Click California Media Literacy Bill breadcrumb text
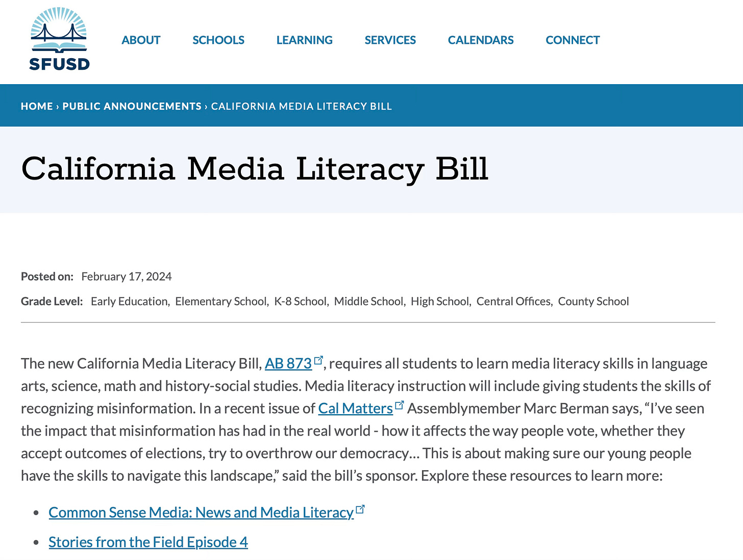Screen dimensions: 743x560 point(302,106)
